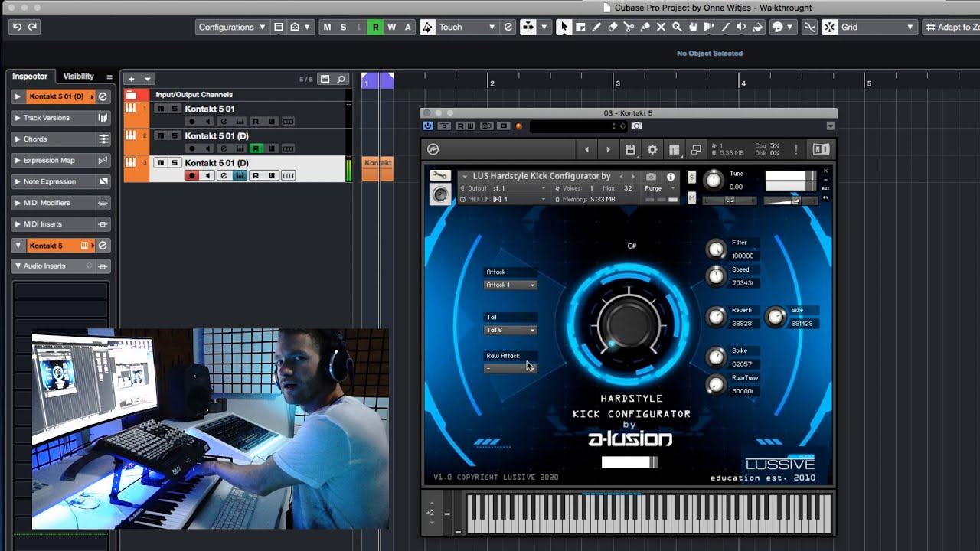Switch to the Inspector tab
980x551 pixels.
tap(30, 77)
